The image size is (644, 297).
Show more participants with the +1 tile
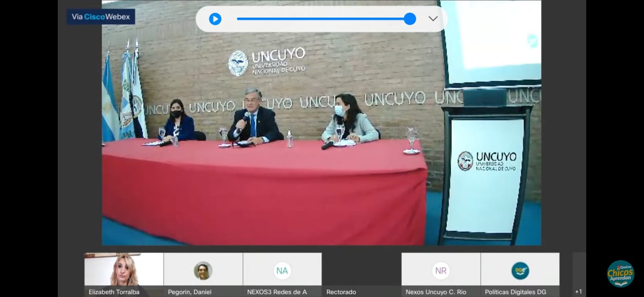click(578, 275)
